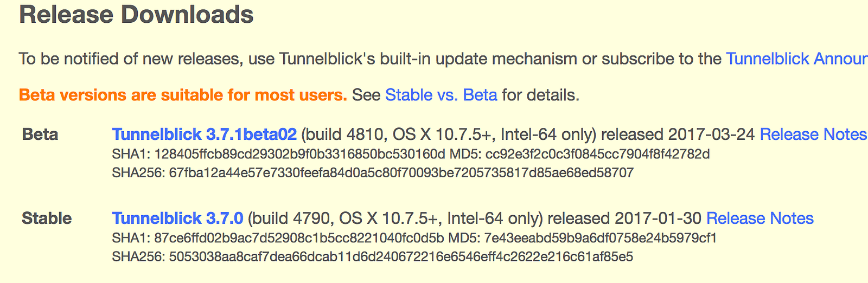Download Tunnelblick 3.7.1beta02
This screenshot has width=868, height=283.
coord(204,134)
